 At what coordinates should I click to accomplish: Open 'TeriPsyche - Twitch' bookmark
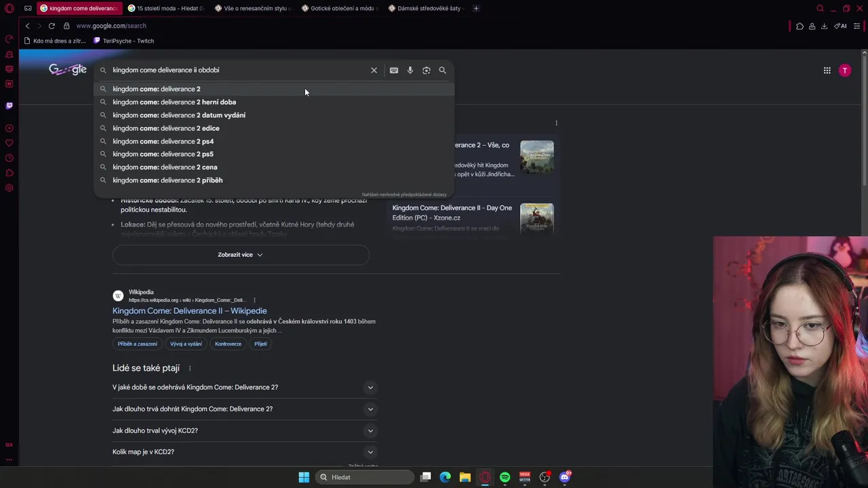[123, 41]
